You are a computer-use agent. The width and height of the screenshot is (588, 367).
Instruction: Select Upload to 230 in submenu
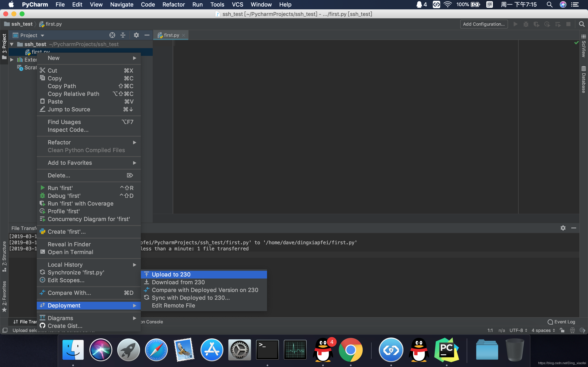pyautogui.click(x=171, y=274)
